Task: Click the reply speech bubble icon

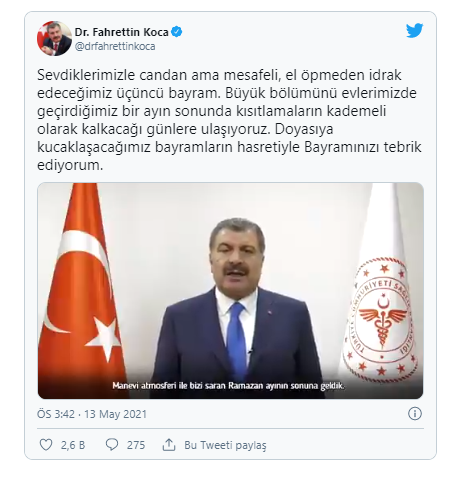Action: (x=112, y=444)
